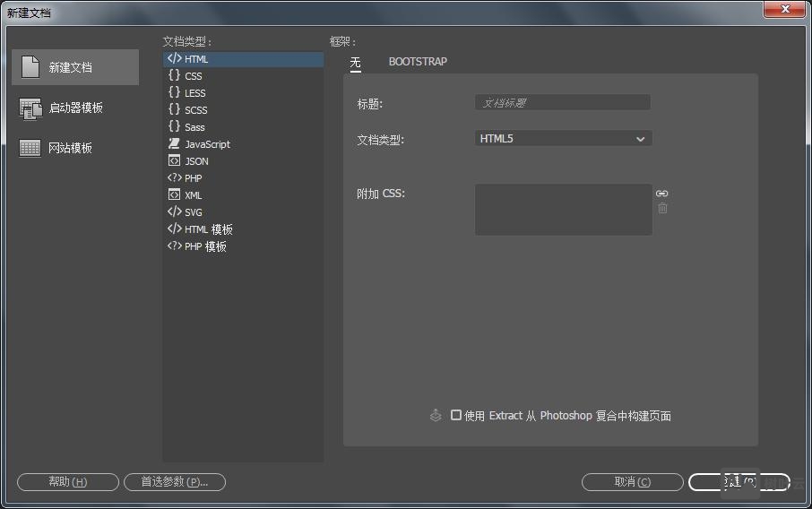This screenshot has width=812, height=509.
Task: Click the PHP 模板 tag icon
Action: click(x=174, y=246)
